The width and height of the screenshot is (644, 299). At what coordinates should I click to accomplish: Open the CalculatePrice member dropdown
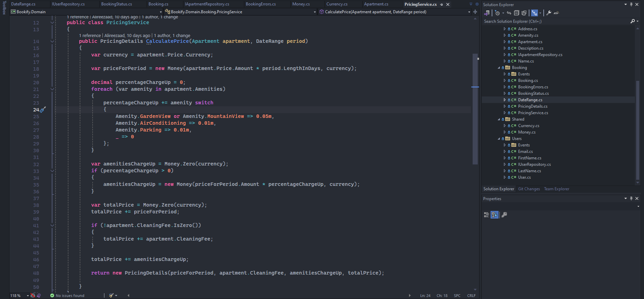(x=469, y=12)
